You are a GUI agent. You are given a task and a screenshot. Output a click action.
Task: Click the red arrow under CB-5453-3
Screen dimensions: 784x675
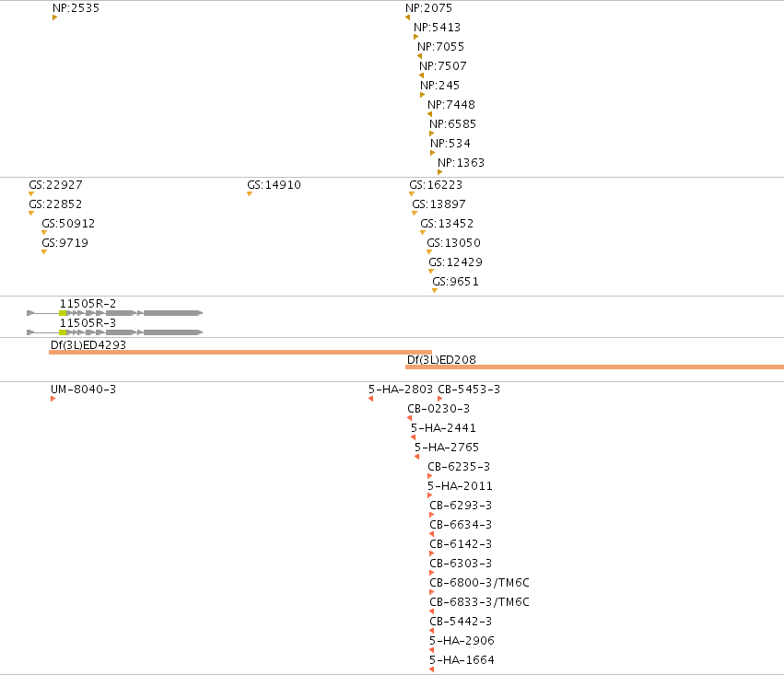tap(440, 399)
